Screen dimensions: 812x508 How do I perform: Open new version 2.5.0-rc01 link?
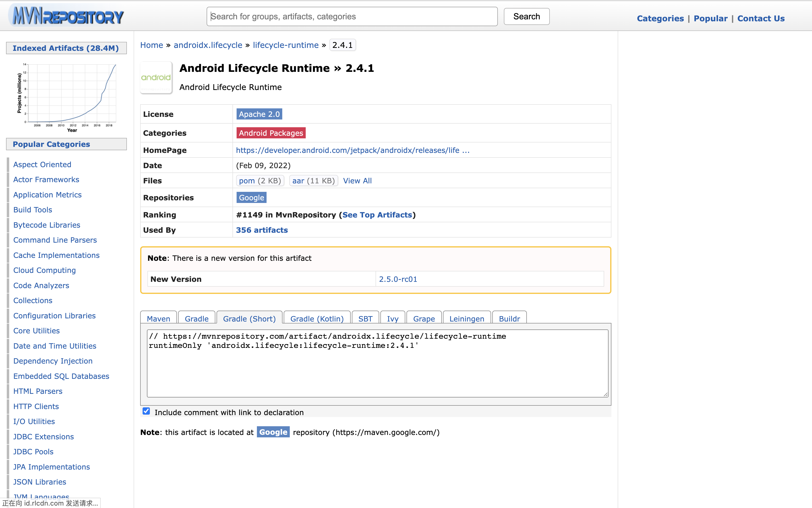[398, 279]
